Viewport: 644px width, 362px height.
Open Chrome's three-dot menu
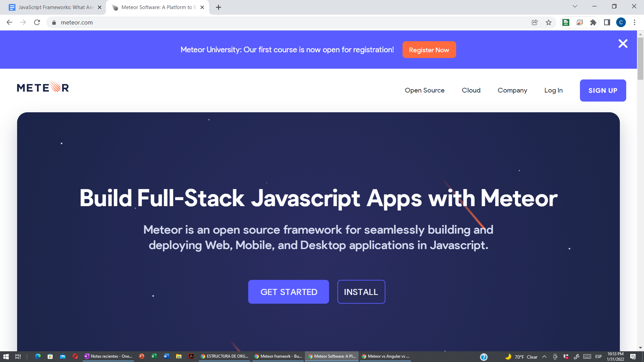tap(634, 22)
